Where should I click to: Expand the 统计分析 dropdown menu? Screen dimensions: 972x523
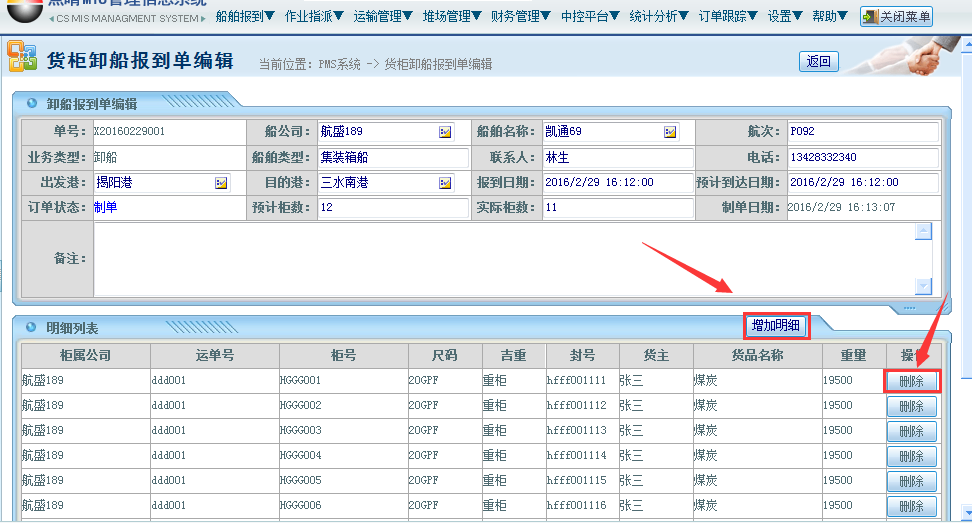click(x=659, y=16)
